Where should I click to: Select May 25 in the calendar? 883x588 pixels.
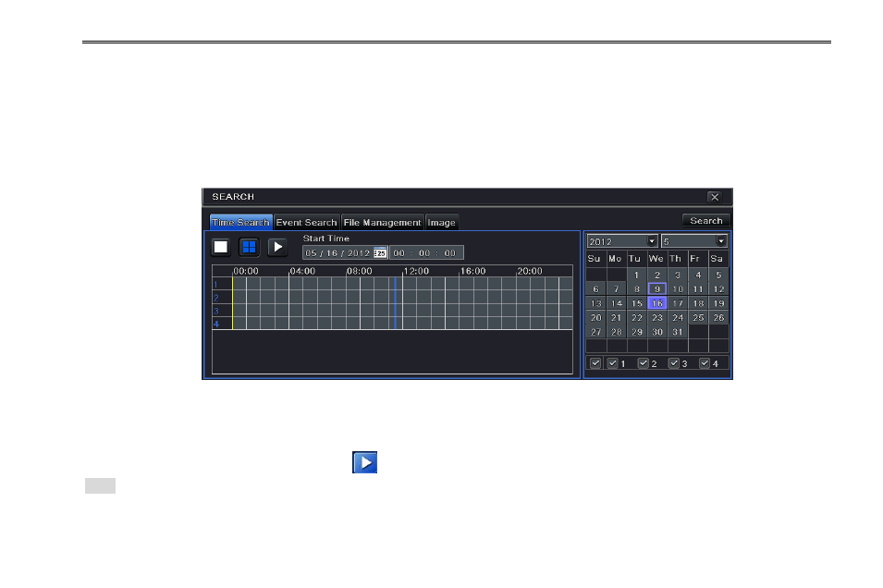click(x=698, y=318)
